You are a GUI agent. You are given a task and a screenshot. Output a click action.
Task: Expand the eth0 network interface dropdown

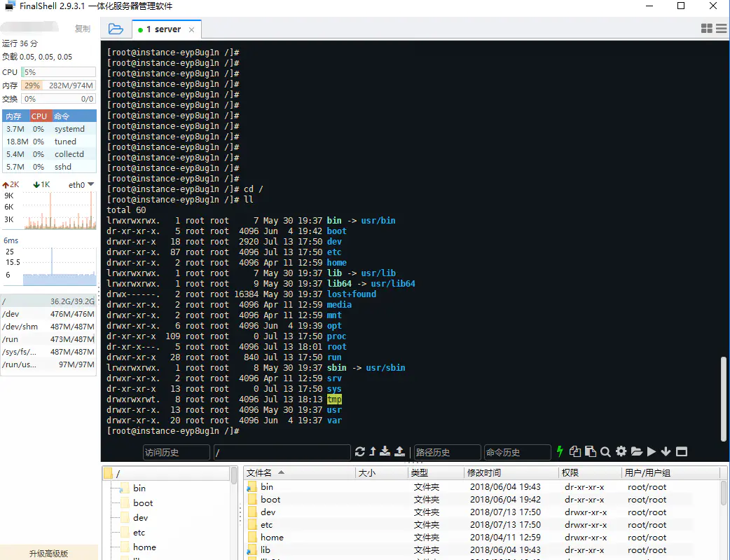click(x=91, y=184)
